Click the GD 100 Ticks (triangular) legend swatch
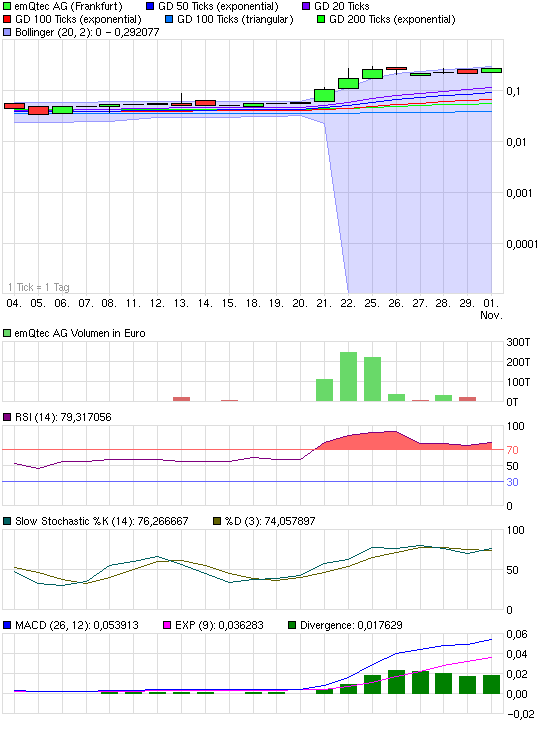 tap(169, 20)
